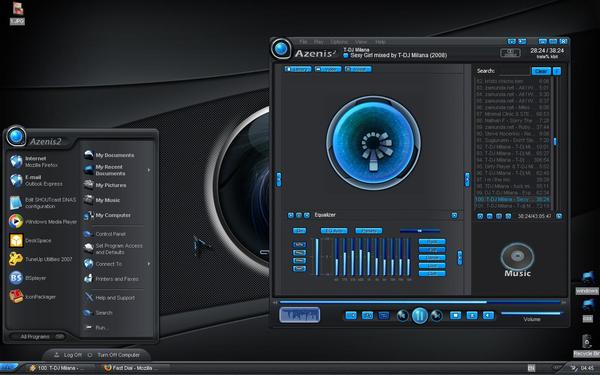Click Log Off button

coord(68,355)
